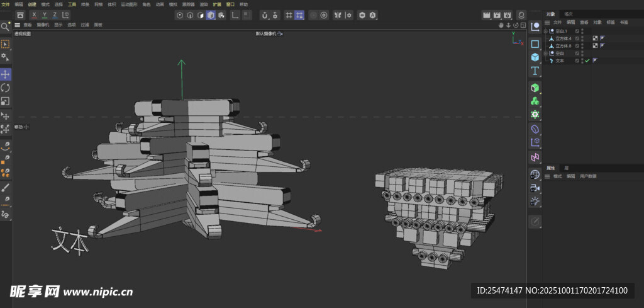
Task: Toggle the green checkmark on 文本 object
Action: 587,60
